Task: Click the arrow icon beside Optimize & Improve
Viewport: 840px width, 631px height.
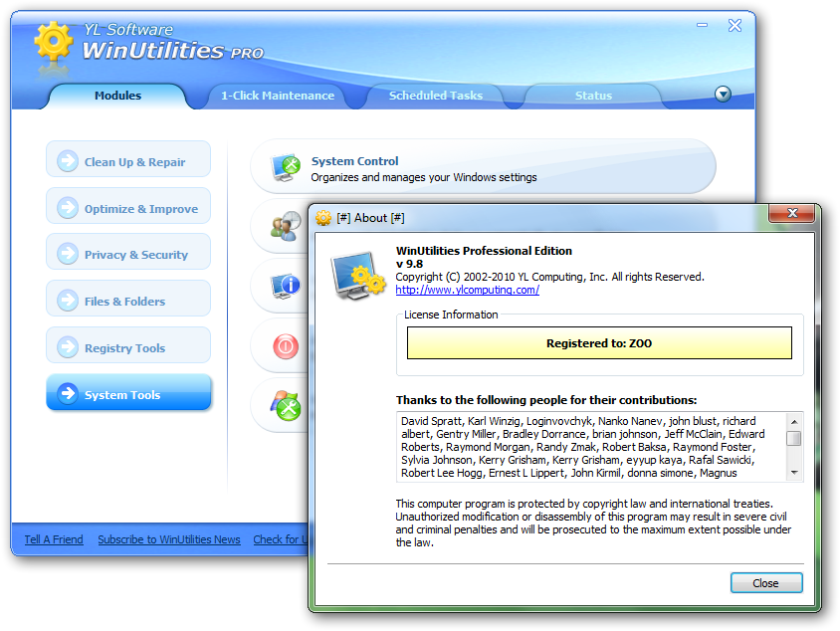Action: tap(68, 208)
